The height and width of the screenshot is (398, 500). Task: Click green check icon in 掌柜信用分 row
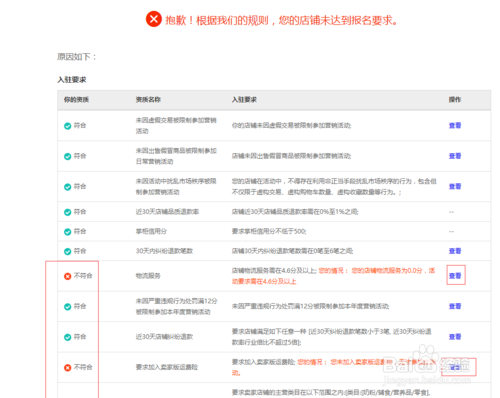[68, 232]
